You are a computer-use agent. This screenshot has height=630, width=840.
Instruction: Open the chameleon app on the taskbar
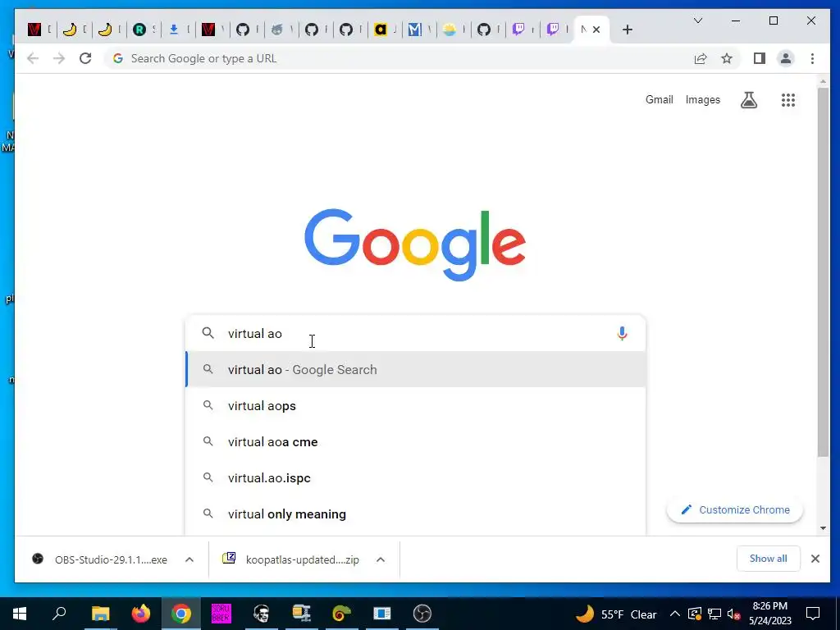coord(342,614)
